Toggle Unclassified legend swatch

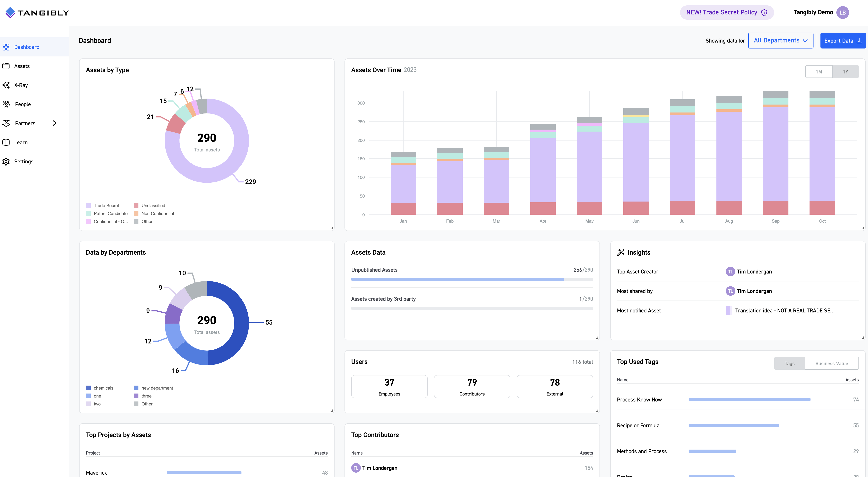pyautogui.click(x=136, y=206)
